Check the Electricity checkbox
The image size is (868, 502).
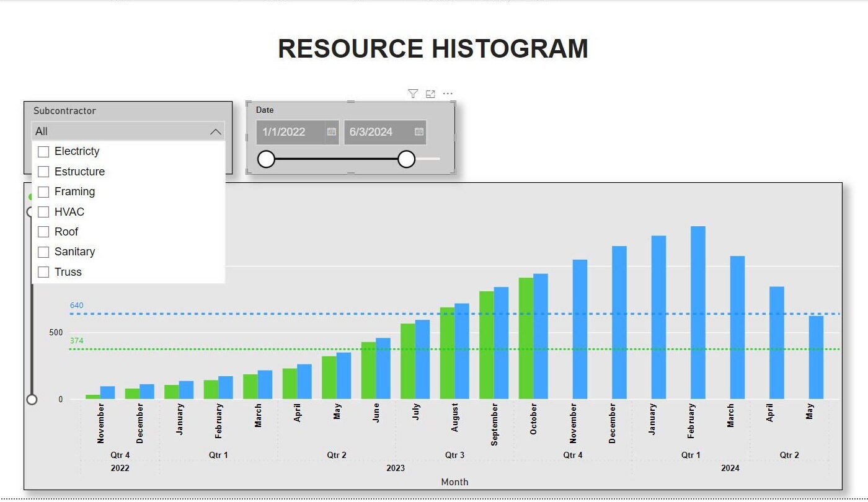(x=43, y=151)
